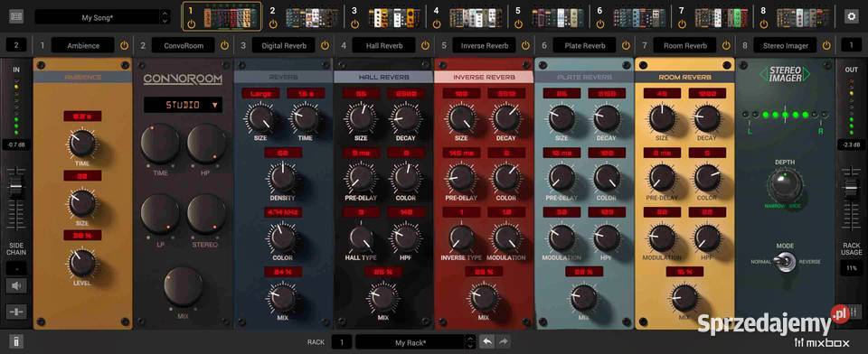Open the ConvoRoom slot name selector
Viewport: 868px width, 354px height.
pos(184,45)
